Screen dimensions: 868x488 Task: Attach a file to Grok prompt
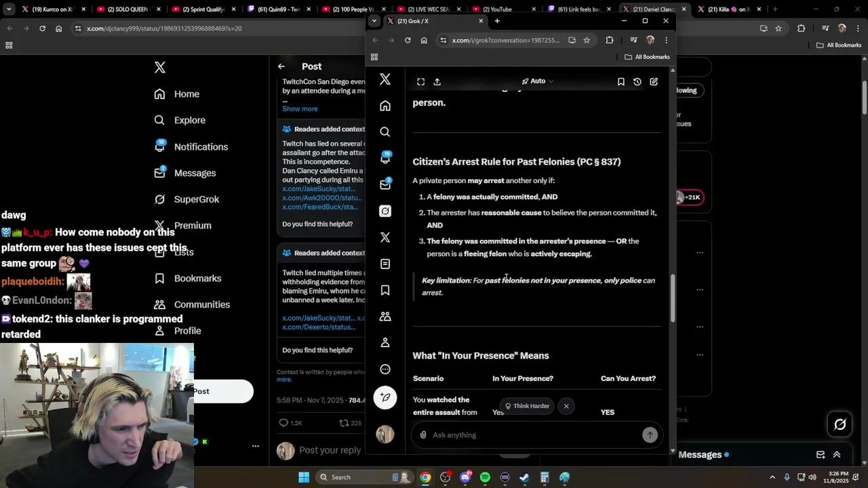[x=423, y=435]
